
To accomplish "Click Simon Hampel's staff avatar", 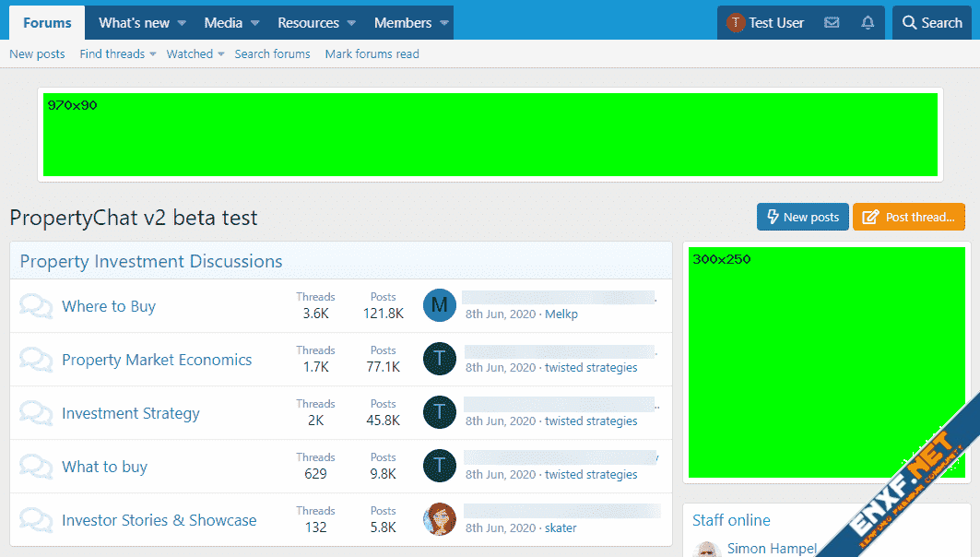I will pyautogui.click(x=707, y=550).
